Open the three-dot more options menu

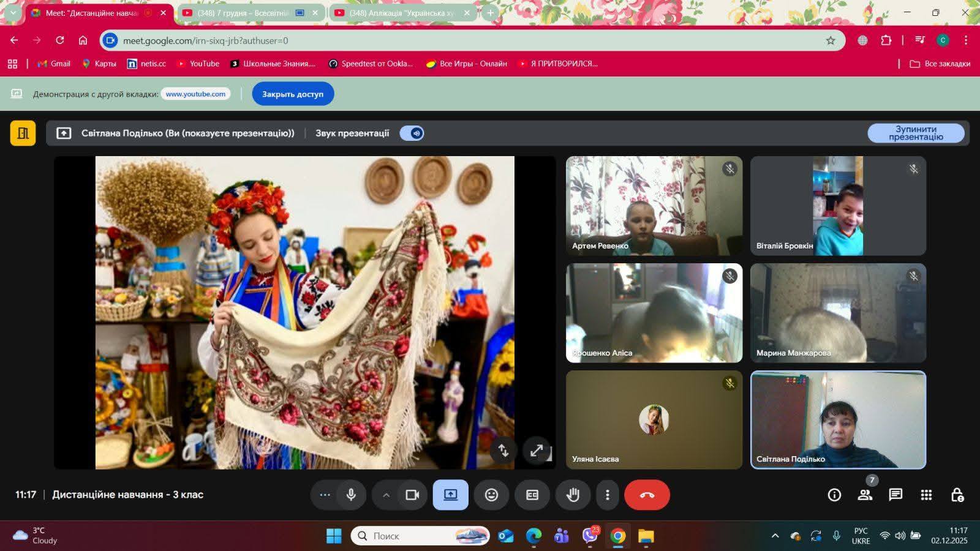[607, 495]
